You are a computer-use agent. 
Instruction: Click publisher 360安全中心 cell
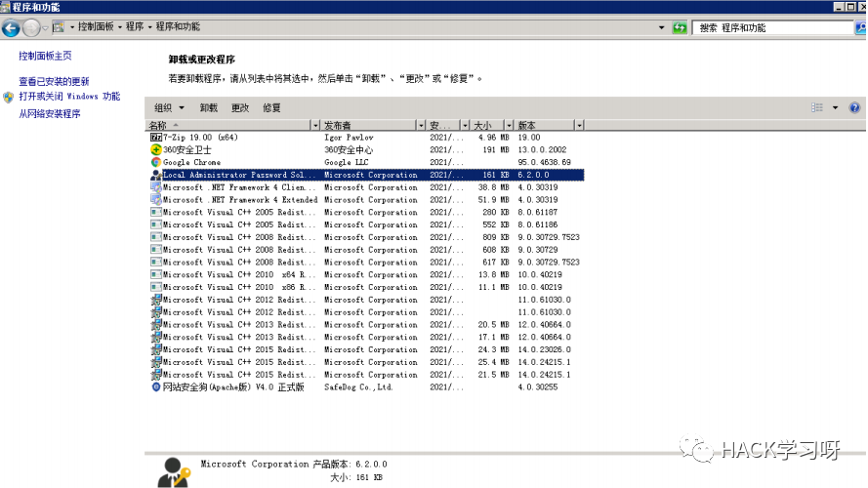pyautogui.click(x=349, y=150)
